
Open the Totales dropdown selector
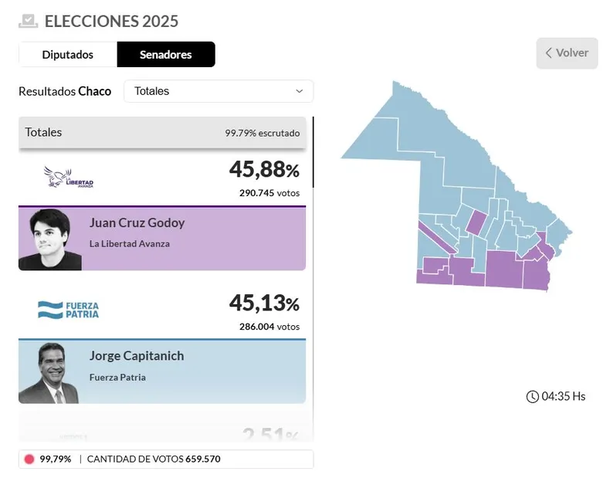[218, 91]
